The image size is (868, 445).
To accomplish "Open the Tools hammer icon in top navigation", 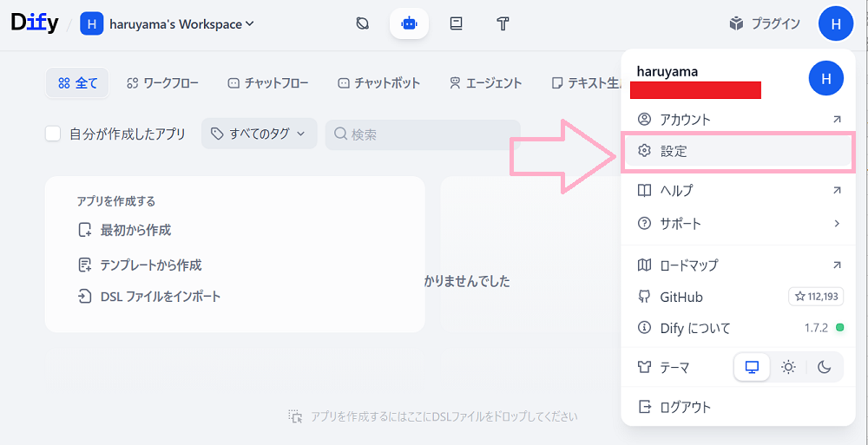I will (503, 24).
